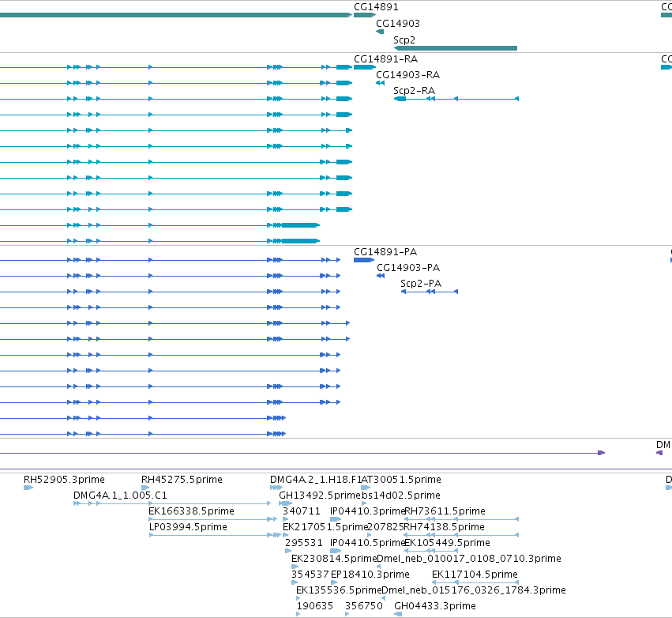Image resolution: width=672 pixels, height=618 pixels.
Task: Click the DMG4A.2_1.H18.F1 alignment label
Action: [316, 480]
